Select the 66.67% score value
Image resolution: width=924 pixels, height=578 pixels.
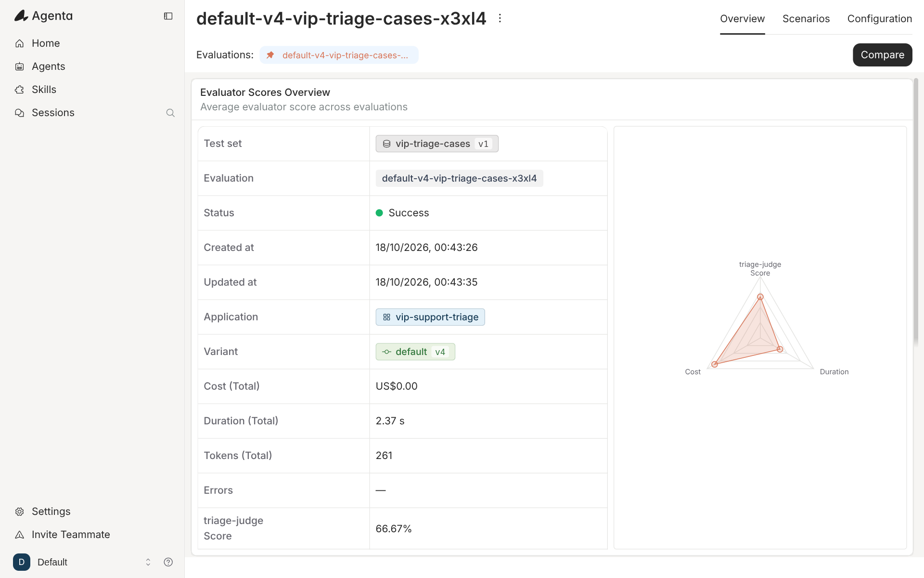(394, 529)
